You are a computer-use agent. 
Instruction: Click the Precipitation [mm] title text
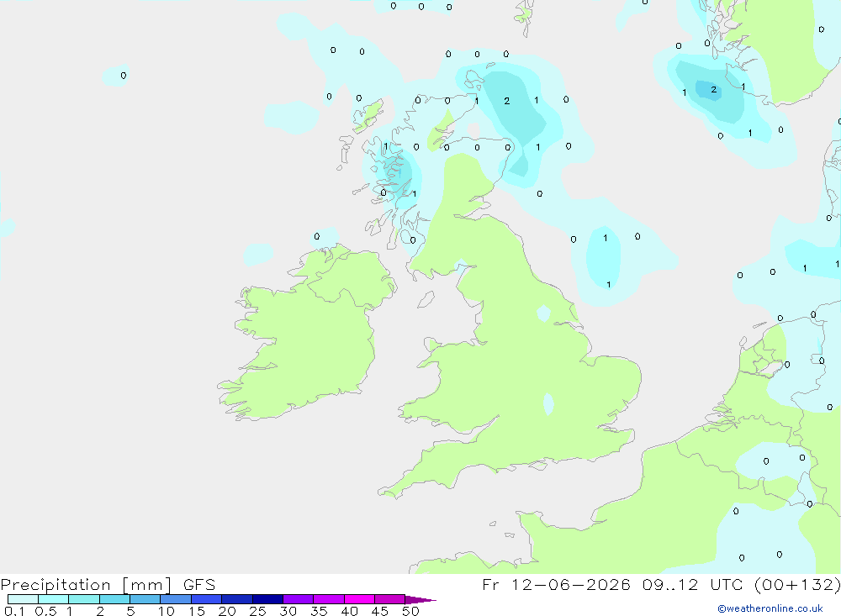click(86, 585)
